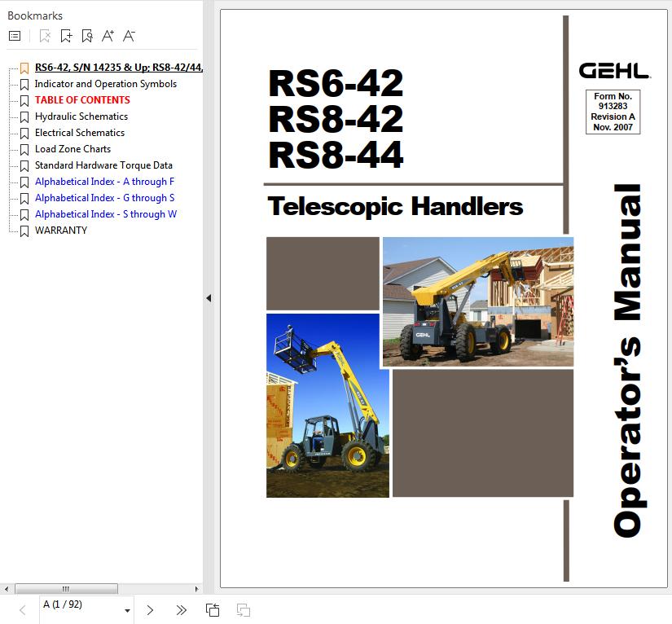Decrease bookmark text size

tap(129, 36)
